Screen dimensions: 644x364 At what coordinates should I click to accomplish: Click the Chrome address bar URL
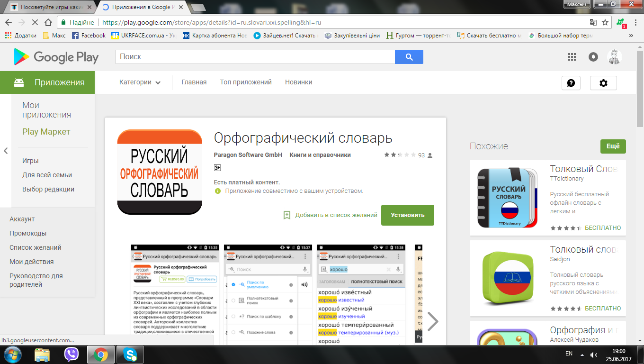(212, 22)
